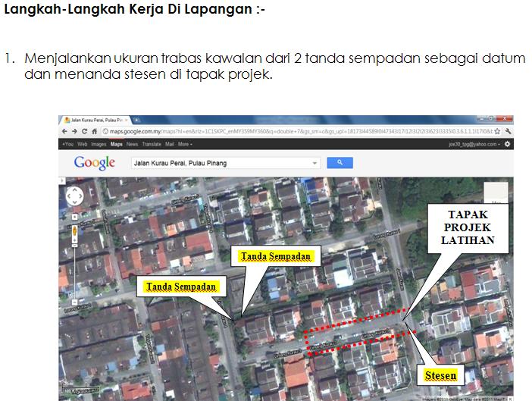The image size is (532, 401).
Task: Click the blue magnifier search button
Action: pos(340,163)
